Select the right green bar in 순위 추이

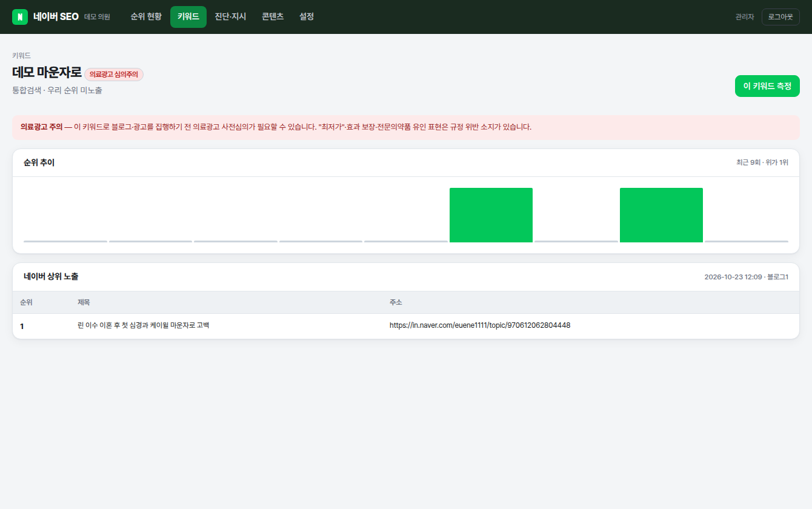coord(661,215)
